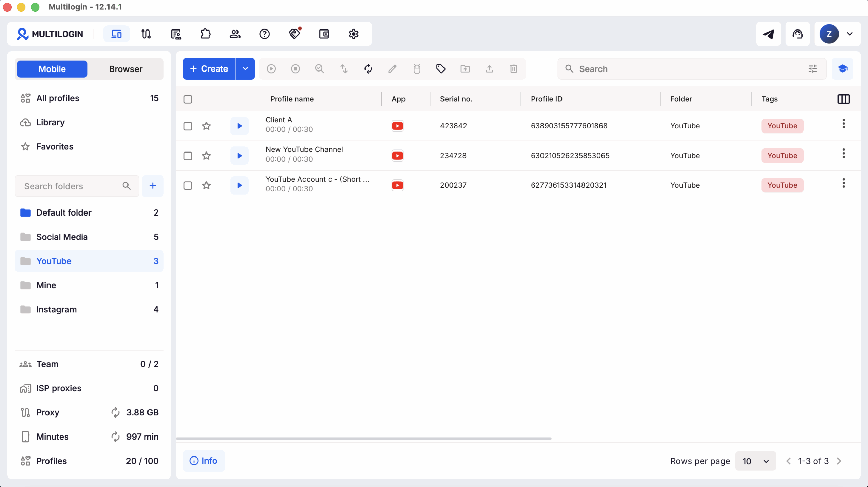Expand the Create button dropdown arrow

click(245, 69)
